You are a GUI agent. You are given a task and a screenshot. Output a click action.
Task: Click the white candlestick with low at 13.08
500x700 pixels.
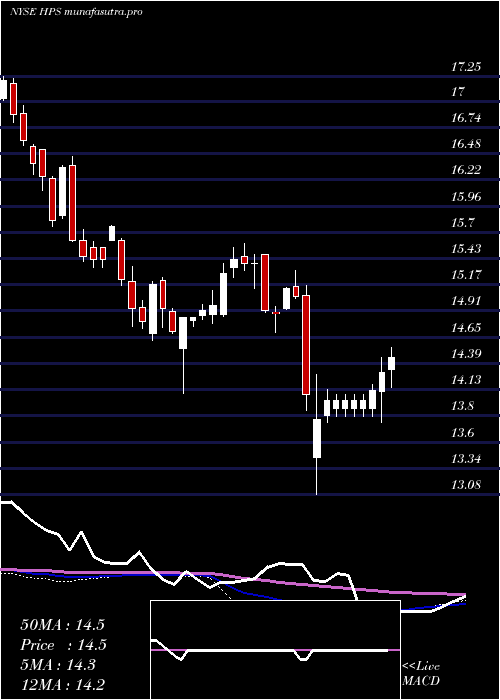coord(317,438)
